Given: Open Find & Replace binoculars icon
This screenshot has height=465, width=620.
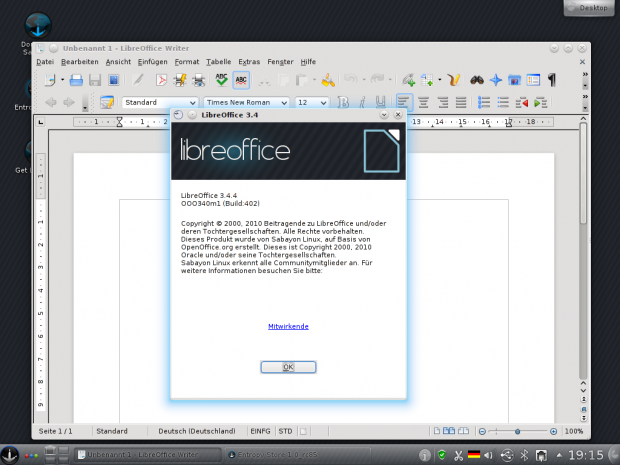Looking at the screenshot, I should 477,80.
